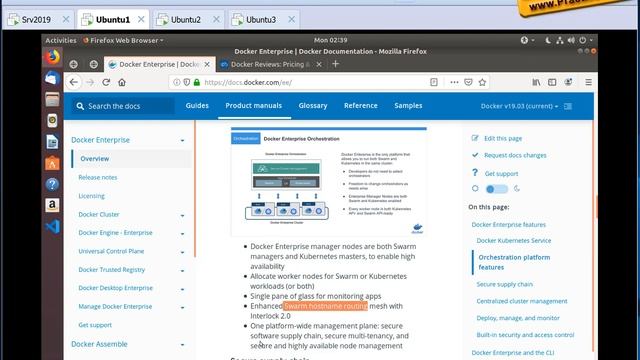Open the Files manager dock icon
640x360 pixels.
pos(52,99)
